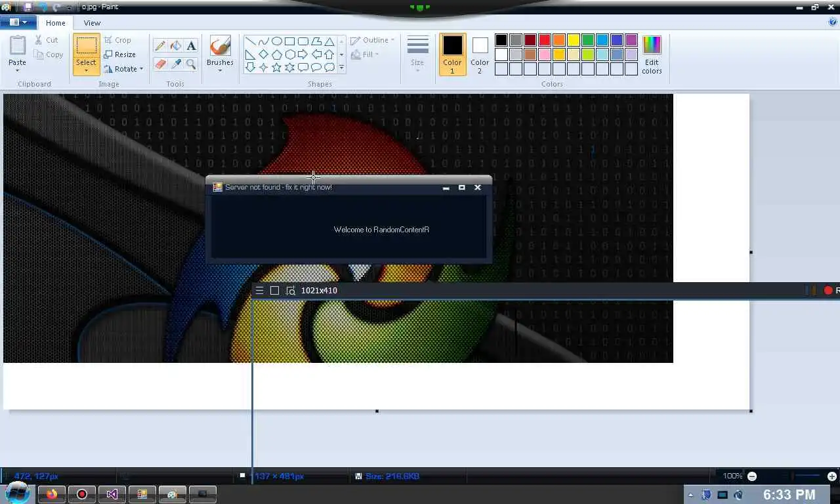Choose the Diamond shape
This screenshot has height=504, width=840.
point(263,54)
